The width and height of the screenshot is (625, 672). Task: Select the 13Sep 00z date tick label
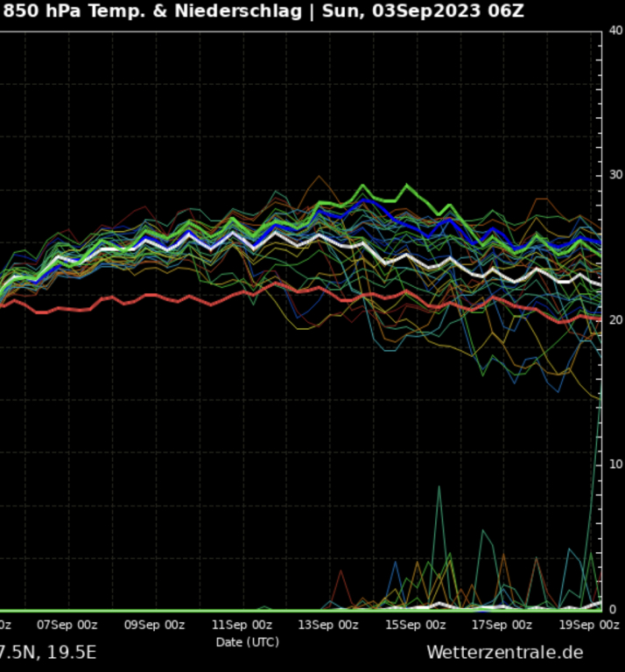pyautogui.click(x=328, y=625)
